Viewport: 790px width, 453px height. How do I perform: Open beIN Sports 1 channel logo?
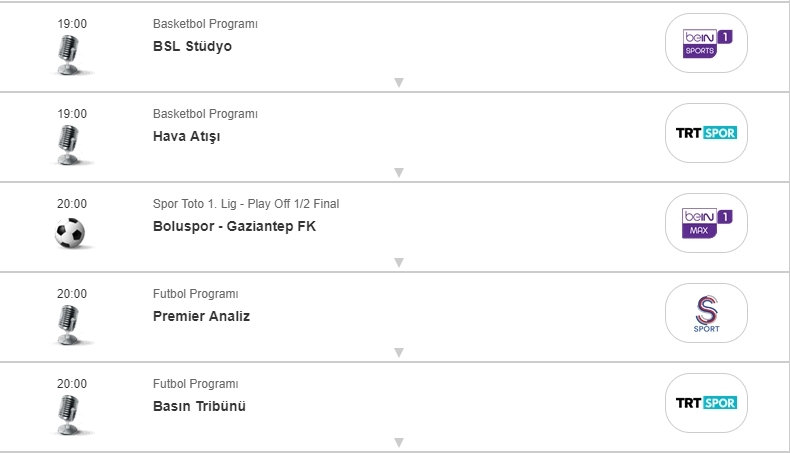coord(706,43)
